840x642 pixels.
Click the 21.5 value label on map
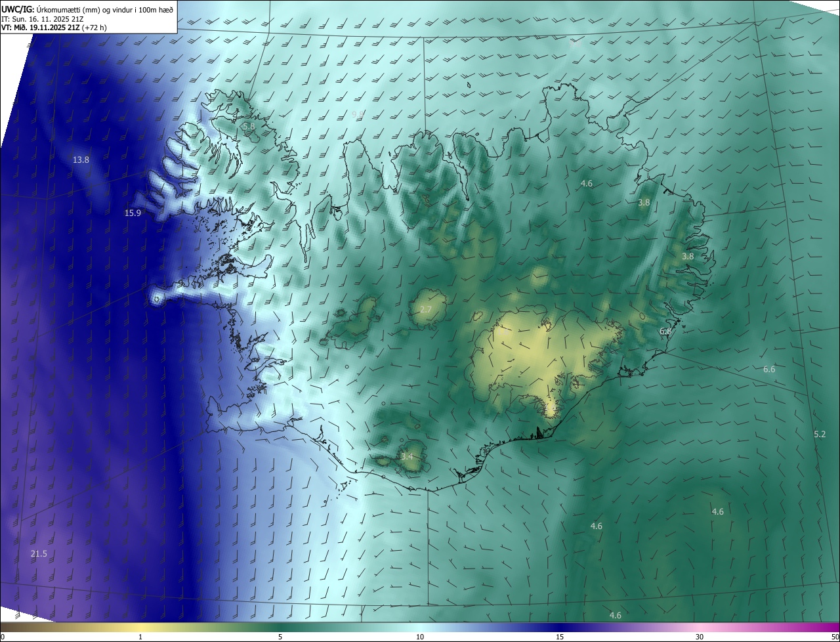coord(39,553)
